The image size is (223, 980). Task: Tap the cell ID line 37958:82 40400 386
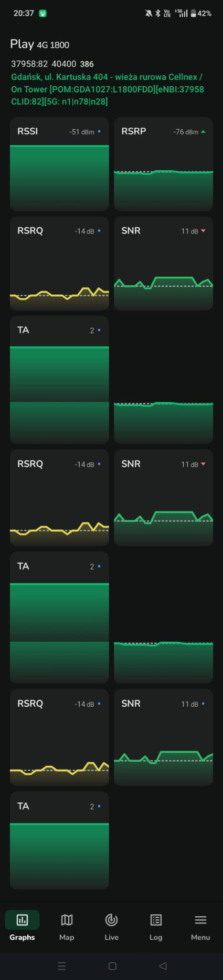click(x=53, y=64)
